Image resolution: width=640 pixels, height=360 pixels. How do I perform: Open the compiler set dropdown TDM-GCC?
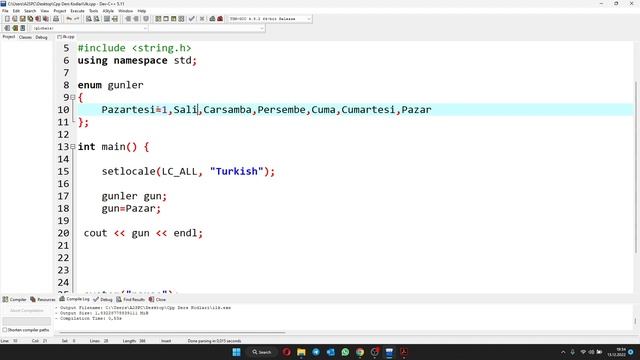click(269, 19)
